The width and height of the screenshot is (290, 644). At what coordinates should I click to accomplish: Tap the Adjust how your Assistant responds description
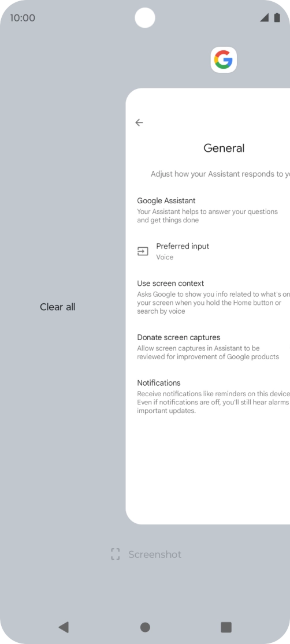pos(220,174)
